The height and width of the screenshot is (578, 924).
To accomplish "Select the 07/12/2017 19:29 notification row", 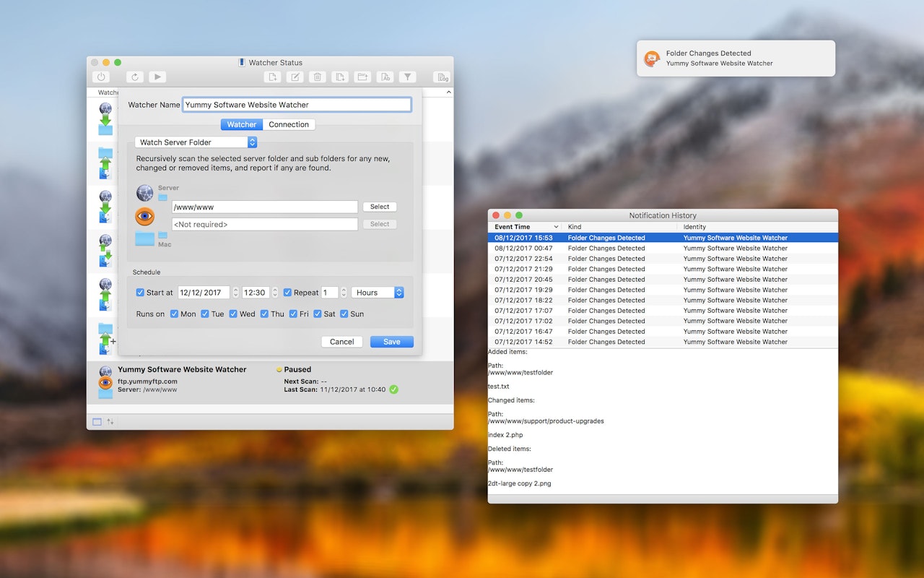I will tap(663, 290).
